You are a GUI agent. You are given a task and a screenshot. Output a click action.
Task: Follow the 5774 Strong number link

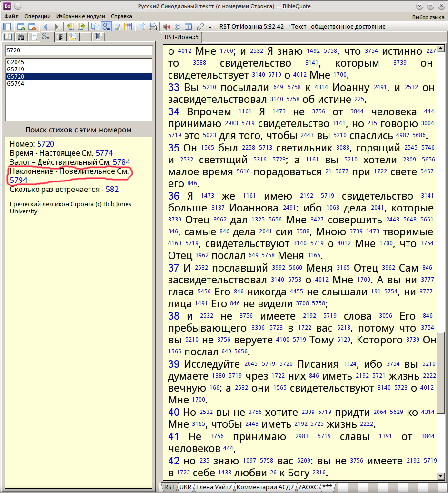(104, 153)
